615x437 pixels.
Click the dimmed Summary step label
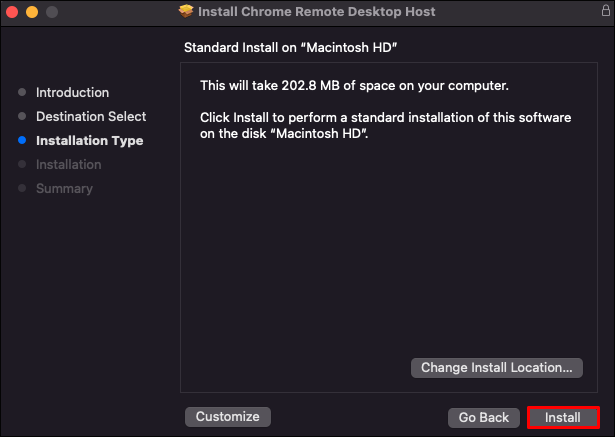click(64, 189)
